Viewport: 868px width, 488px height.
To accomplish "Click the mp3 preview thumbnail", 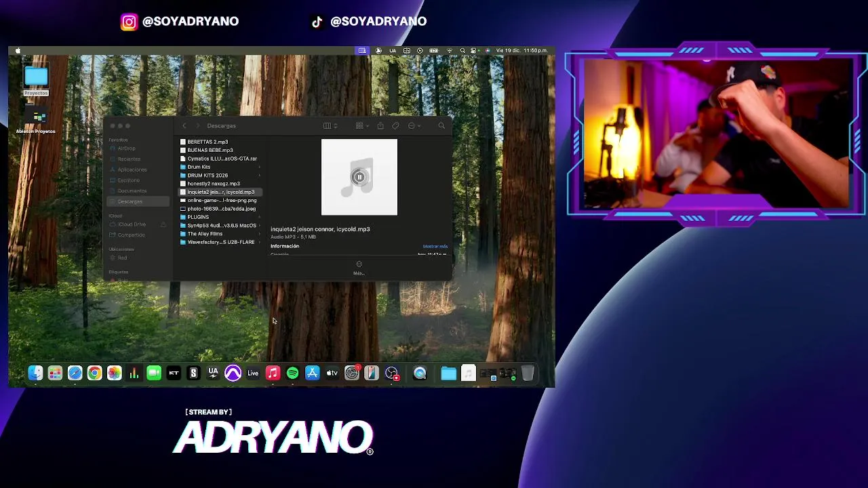I will (359, 178).
